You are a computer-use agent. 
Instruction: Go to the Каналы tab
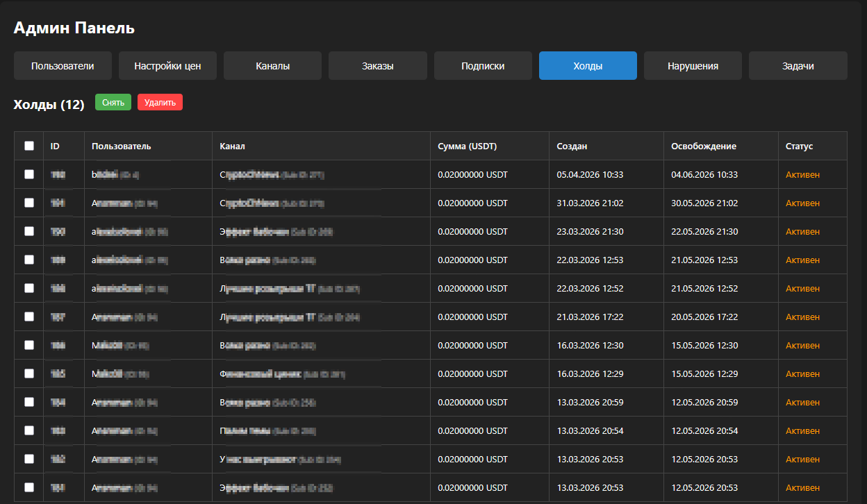(x=272, y=66)
